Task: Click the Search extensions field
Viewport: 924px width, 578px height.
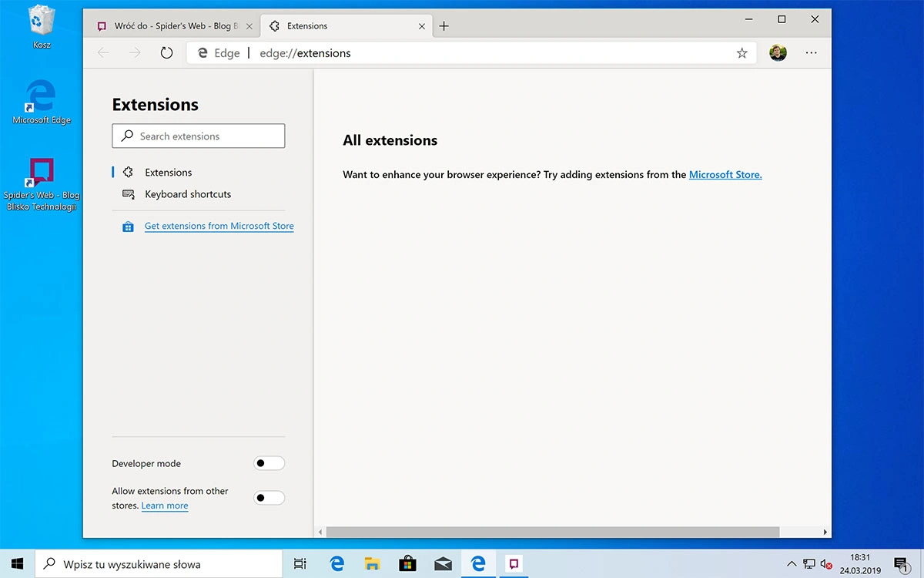Action: tap(199, 136)
